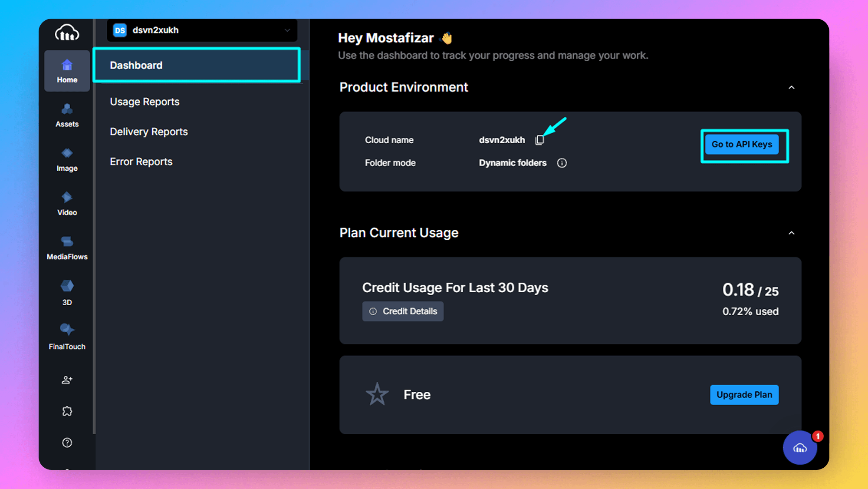Open the help question mark icon
The width and height of the screenshot is (868, 489).
(x=67, y=443)
